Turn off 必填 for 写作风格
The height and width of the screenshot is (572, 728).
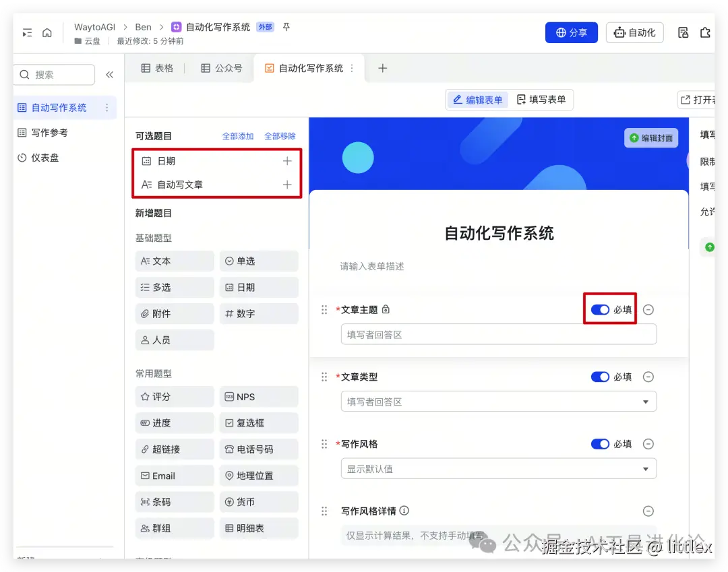[600, 444]
